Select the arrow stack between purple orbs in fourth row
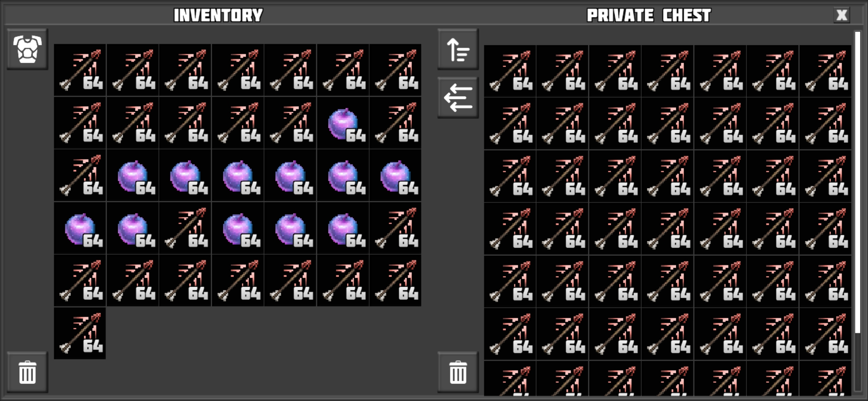Screen dimensions: 868x401 tap(185, 228)
